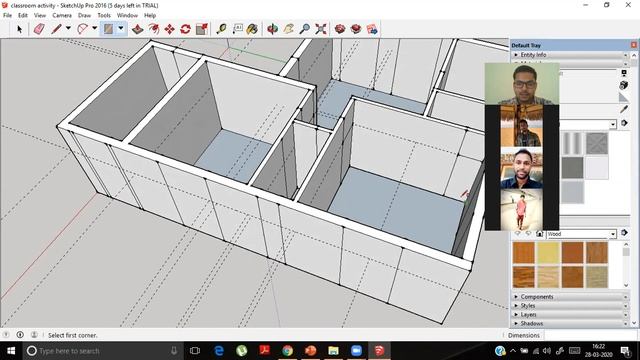640x360 pixels.
Task: Open File Explorer from taskbar
Action: click(333, 351)
